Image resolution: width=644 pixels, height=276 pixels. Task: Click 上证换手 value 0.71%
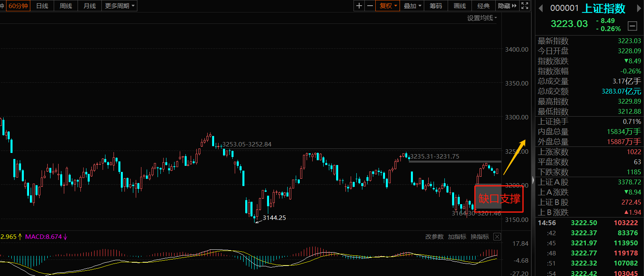pos(632,121)
